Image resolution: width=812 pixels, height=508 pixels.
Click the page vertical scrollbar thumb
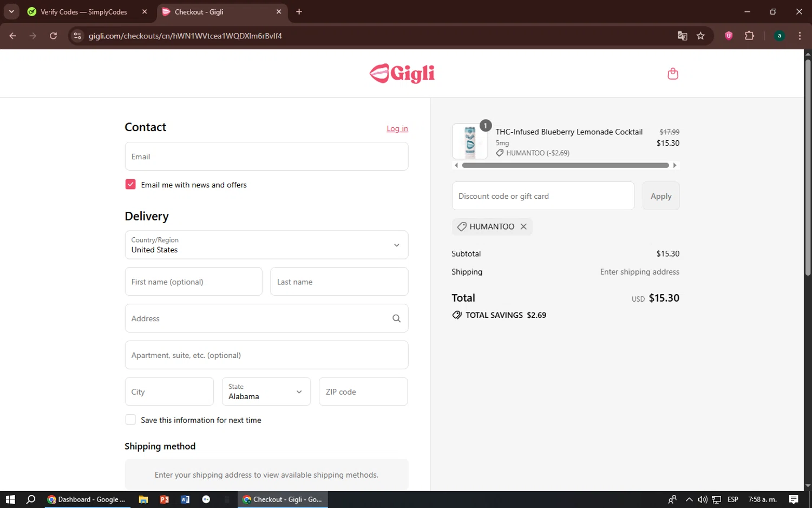[808, 168]
